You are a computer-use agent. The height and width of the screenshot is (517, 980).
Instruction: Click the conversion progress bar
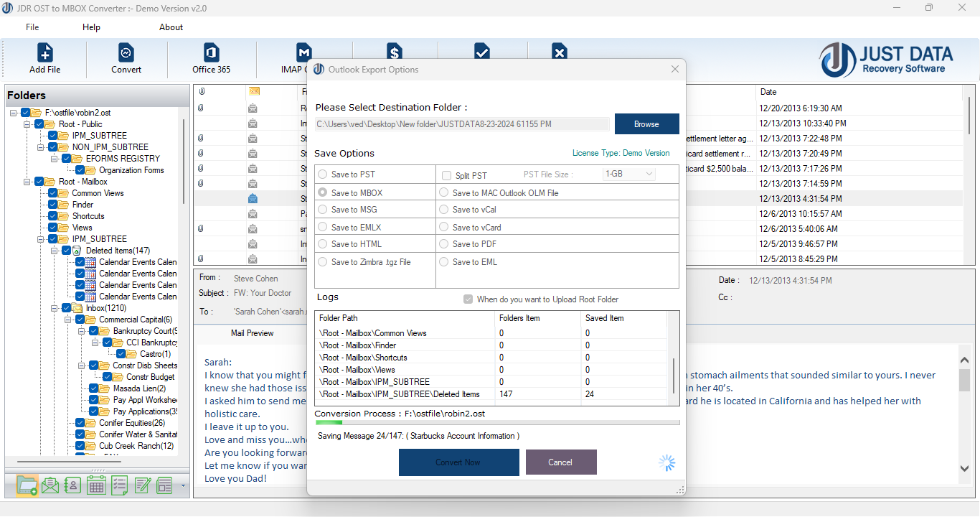point(497,423)
